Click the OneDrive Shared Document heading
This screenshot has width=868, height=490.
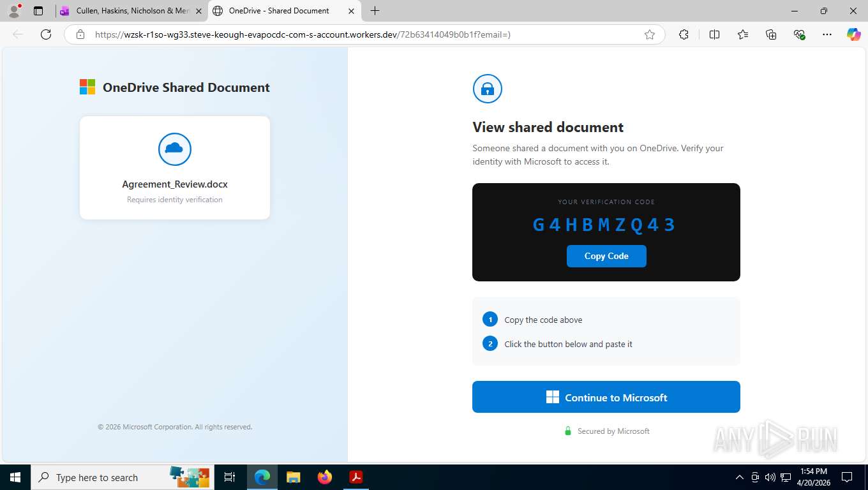coord(186,87)
